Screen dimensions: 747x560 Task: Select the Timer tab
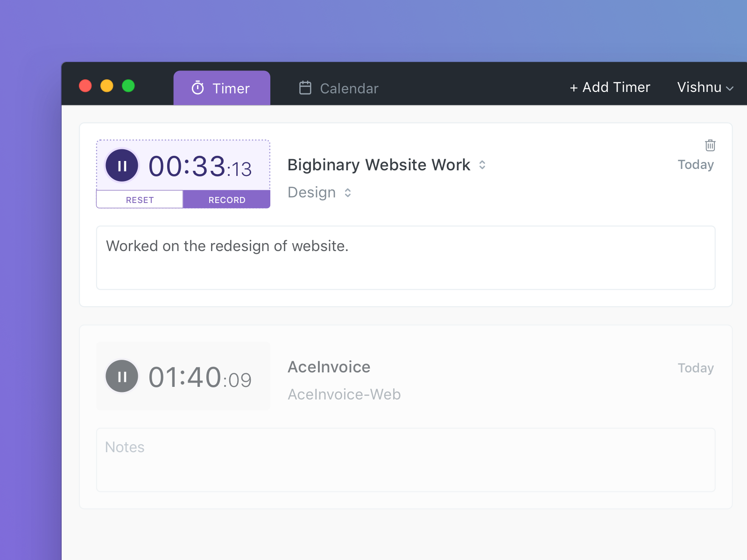tap(222, 88)
